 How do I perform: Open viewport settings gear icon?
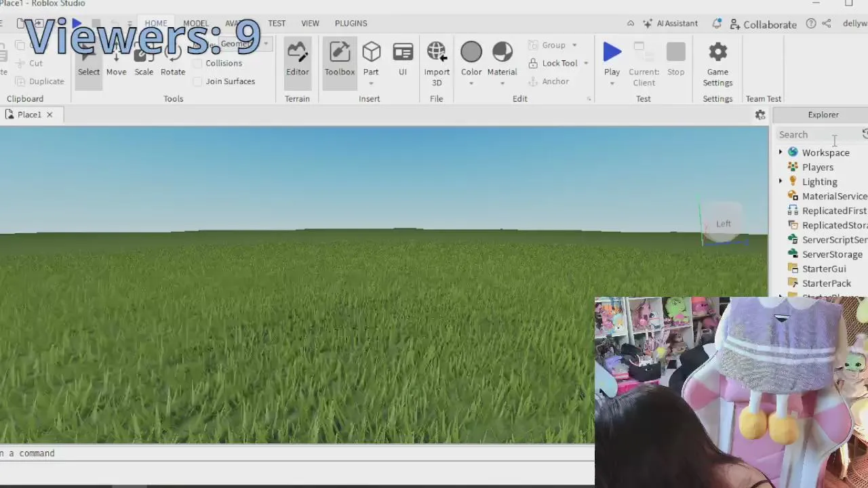click(x=760, y=115)
